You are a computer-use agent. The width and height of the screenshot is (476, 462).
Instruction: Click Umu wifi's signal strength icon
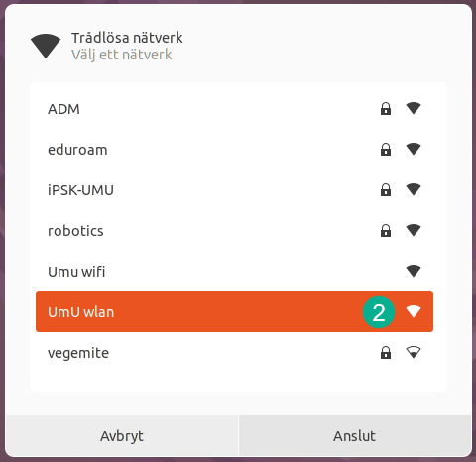(x=414, y=271)
